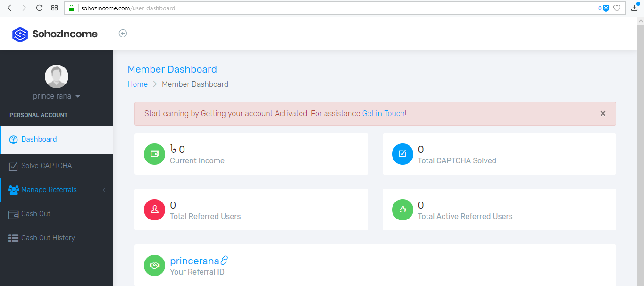This screenshot has width=644, height=286.
Task: Open the browser downloads icon
Action: [635, 8]
